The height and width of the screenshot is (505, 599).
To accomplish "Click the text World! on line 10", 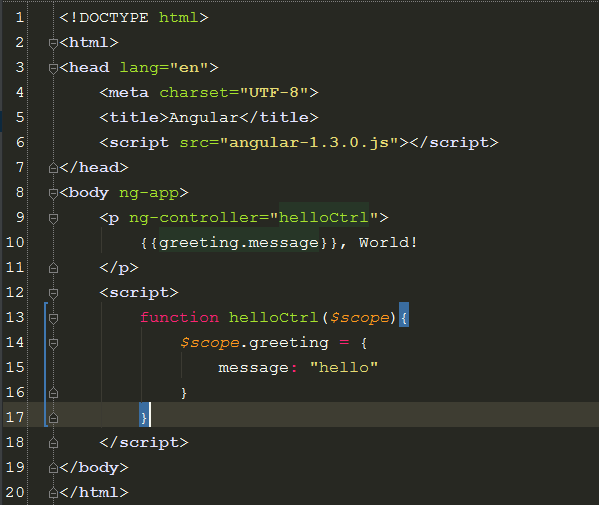I will pos(388,243).
